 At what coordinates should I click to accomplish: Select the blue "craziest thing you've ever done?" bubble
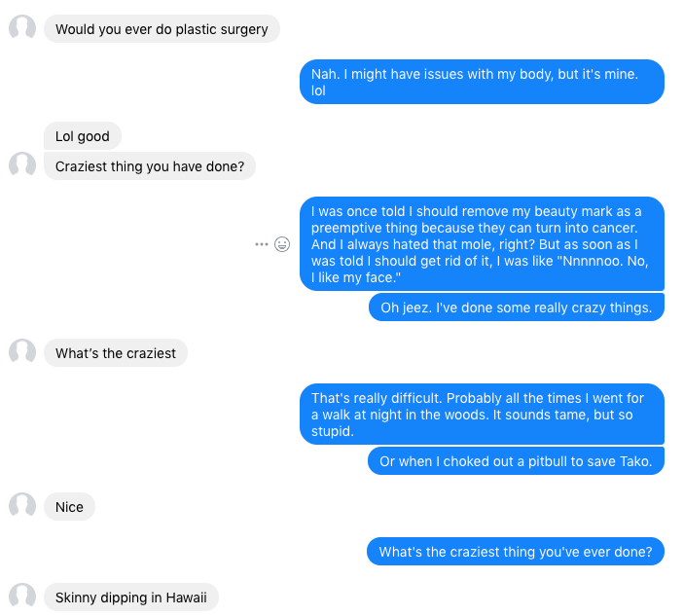(516, 553)
